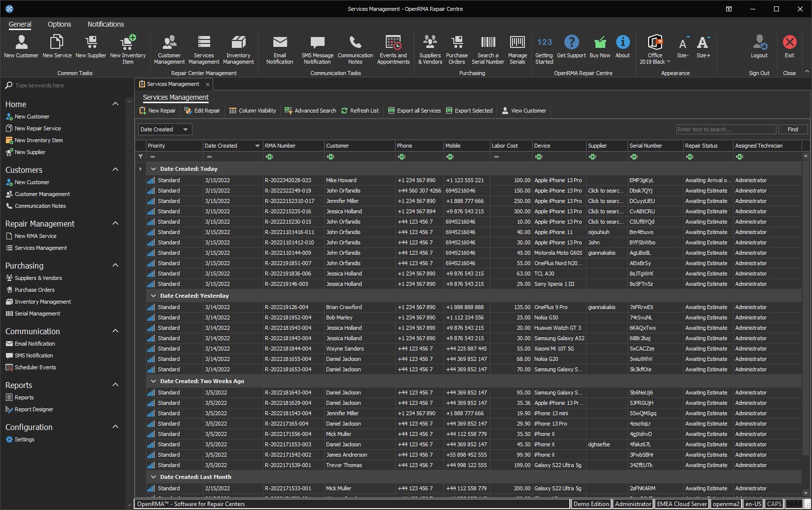Open Suppliers & Vendors in ribbon
Image resolution: width=812 pixels, height=510 pixels.
(430, 49)
